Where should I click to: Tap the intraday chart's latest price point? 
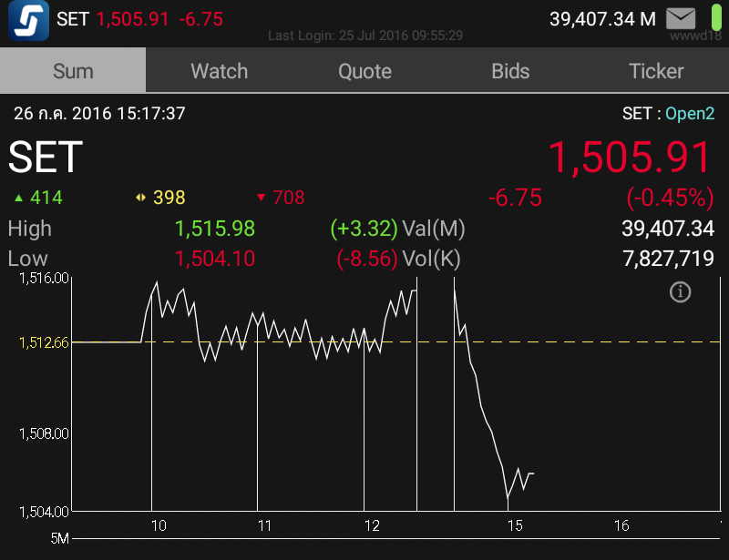[533, 473]
